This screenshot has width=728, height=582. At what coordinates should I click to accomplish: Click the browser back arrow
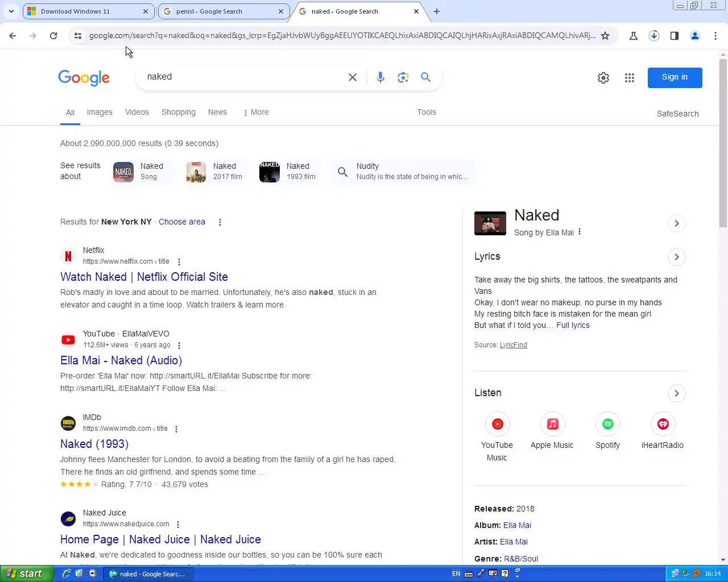pos(13,36)
